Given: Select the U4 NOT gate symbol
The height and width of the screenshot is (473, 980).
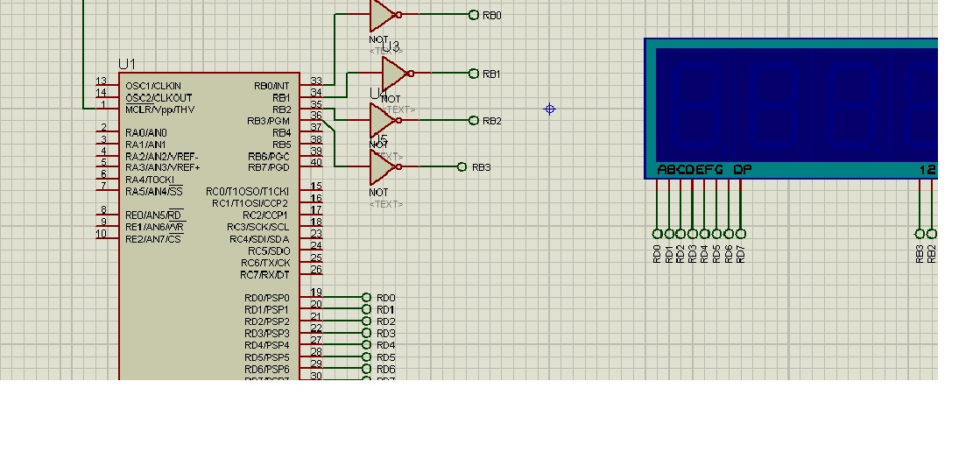Looking at the screenshot, I should (384, 120).
